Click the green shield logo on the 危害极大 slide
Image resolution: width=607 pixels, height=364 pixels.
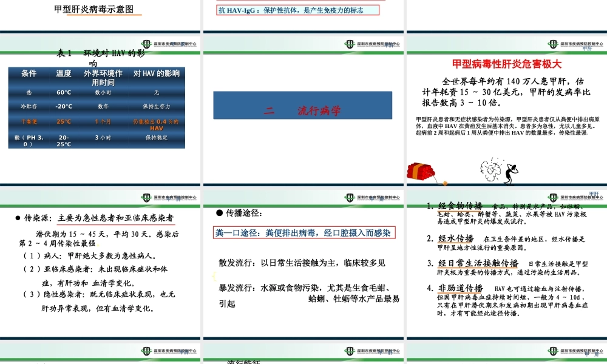tap(552, 43)
